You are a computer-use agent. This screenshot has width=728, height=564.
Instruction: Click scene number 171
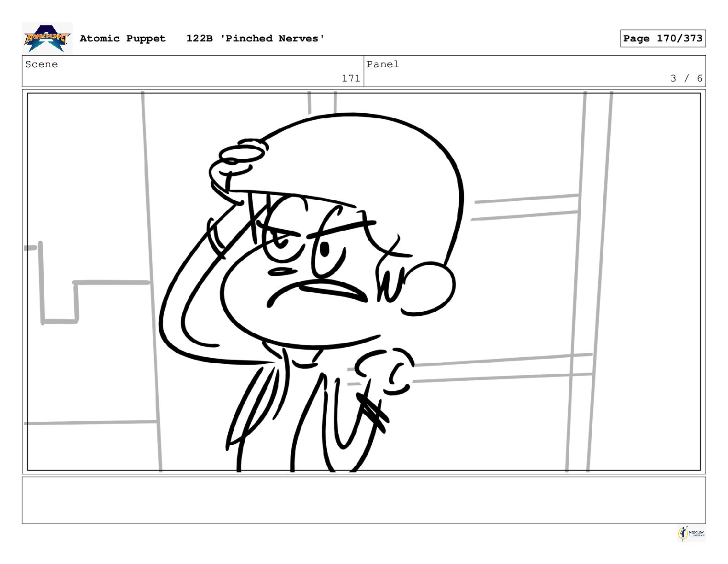coord(351,78)
